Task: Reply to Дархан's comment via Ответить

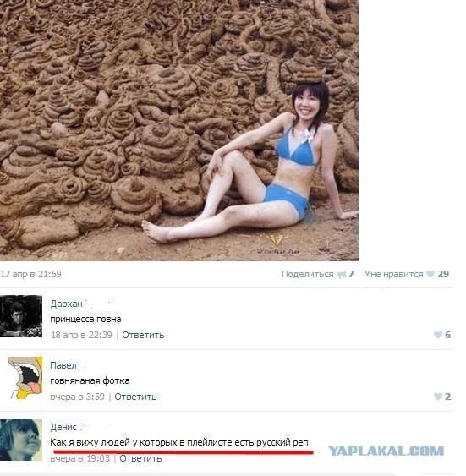Action: (x=143, y=335)
